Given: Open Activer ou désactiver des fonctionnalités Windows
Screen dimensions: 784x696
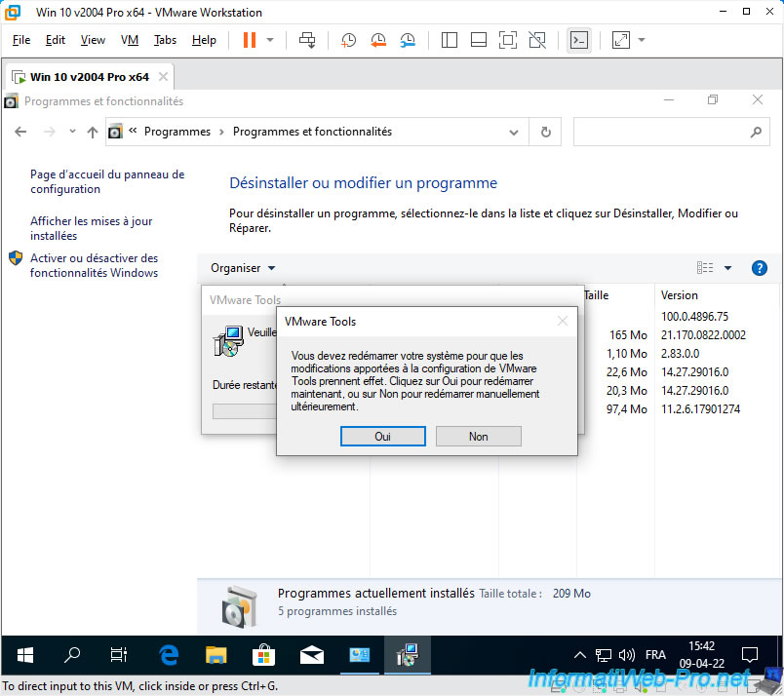Looking at the screenshot, I should tap(94, 265).
